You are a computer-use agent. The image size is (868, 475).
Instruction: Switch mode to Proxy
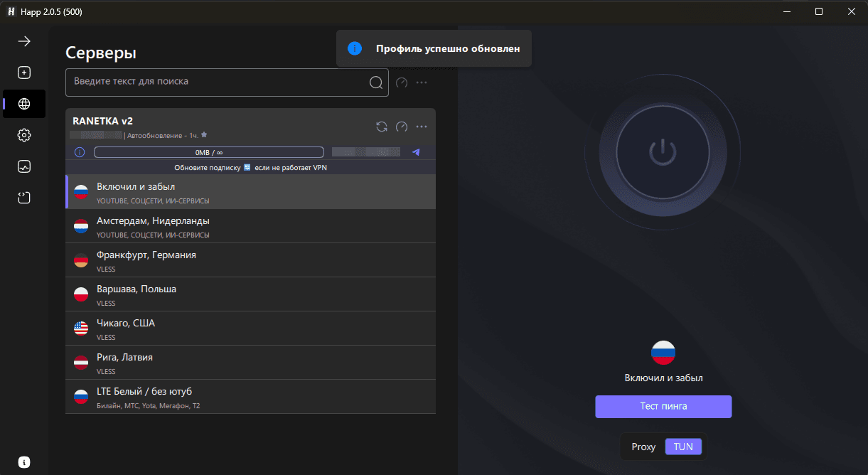coord(643,447)
